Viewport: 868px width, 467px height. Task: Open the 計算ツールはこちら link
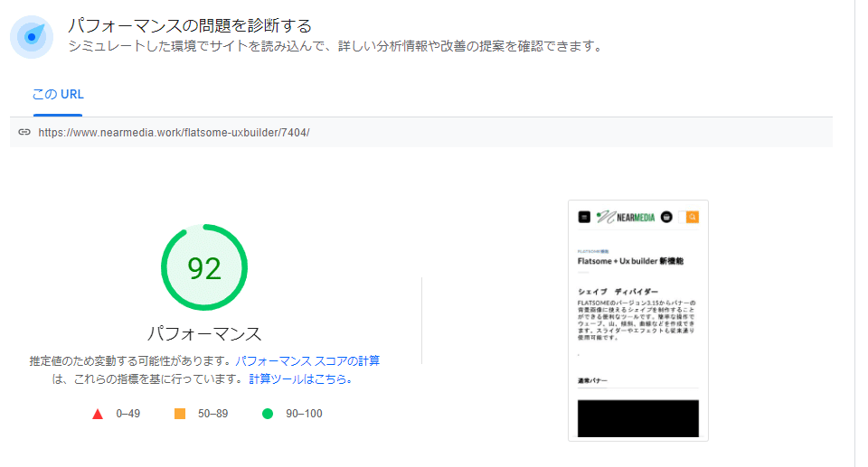pos(297,379)
